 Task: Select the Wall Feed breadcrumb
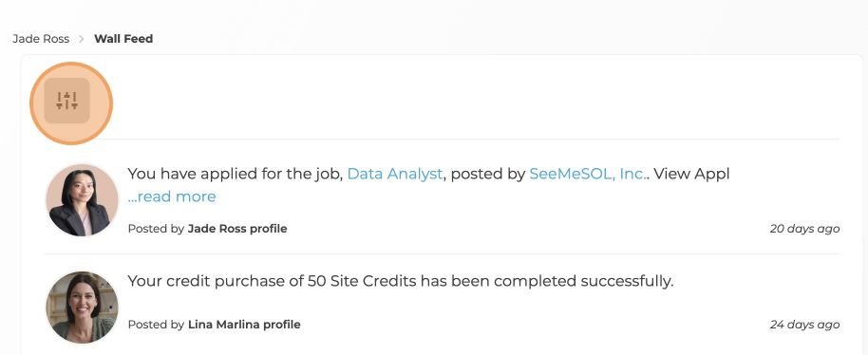123,39
